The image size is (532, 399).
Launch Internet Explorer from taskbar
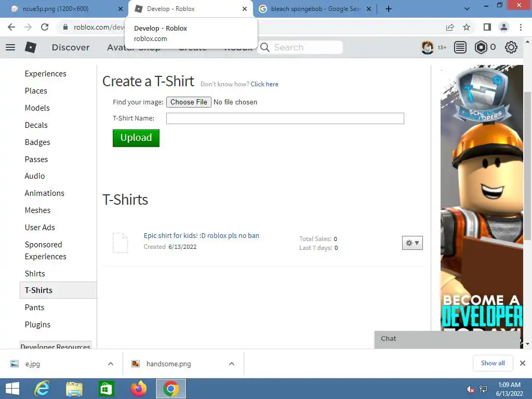[42, 389]
